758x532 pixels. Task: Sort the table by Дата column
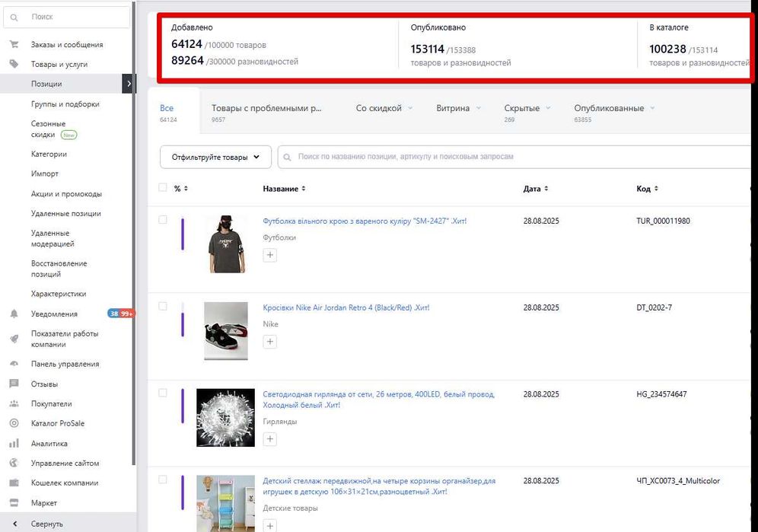point(536,189)
